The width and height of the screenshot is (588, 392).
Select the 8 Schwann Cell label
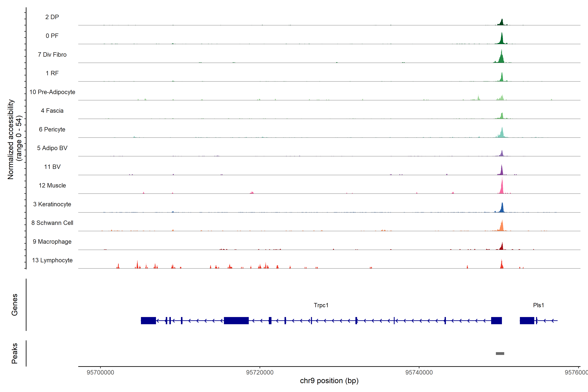(52, 223)
